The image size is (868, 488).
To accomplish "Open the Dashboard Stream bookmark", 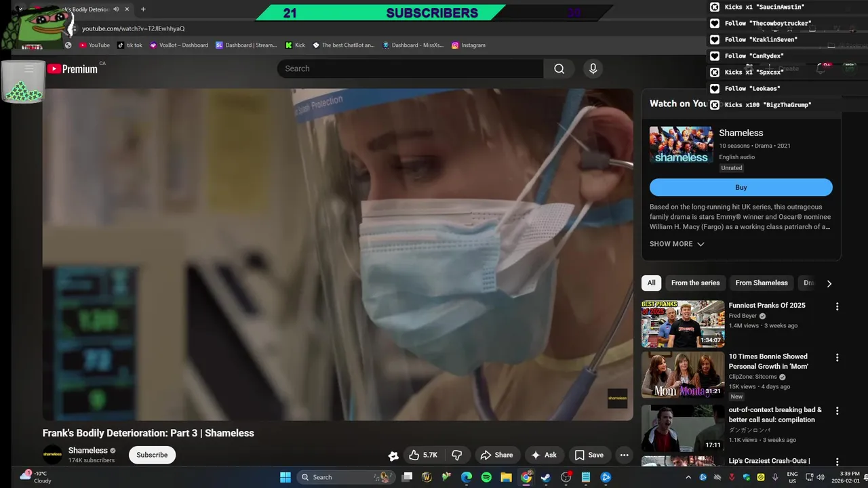I will coord(246,45).
